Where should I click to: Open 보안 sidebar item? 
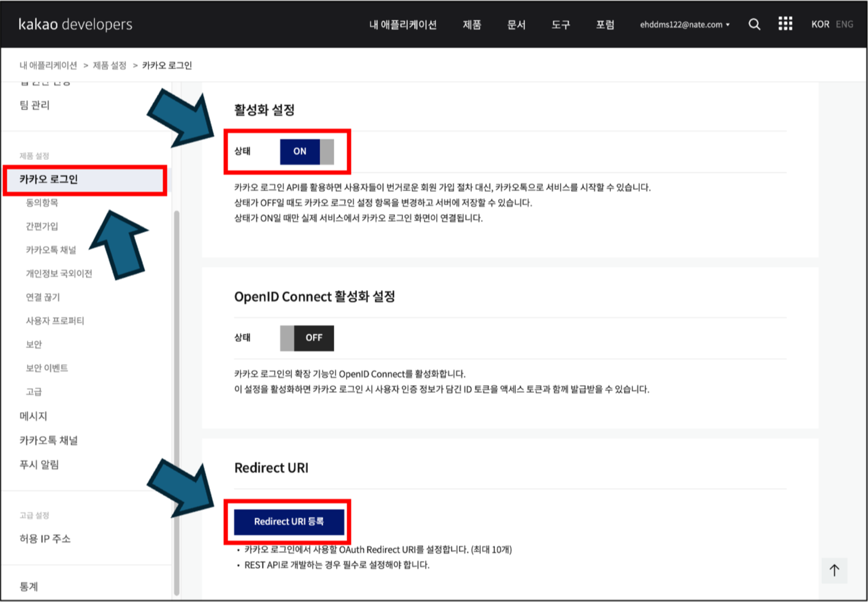(x=34, y=345)
